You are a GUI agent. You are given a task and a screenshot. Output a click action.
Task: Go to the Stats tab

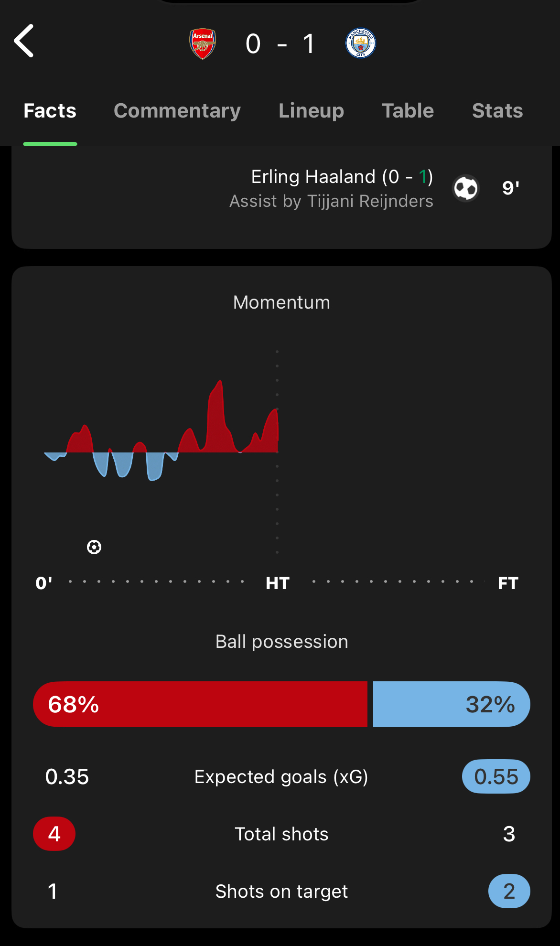497,111
